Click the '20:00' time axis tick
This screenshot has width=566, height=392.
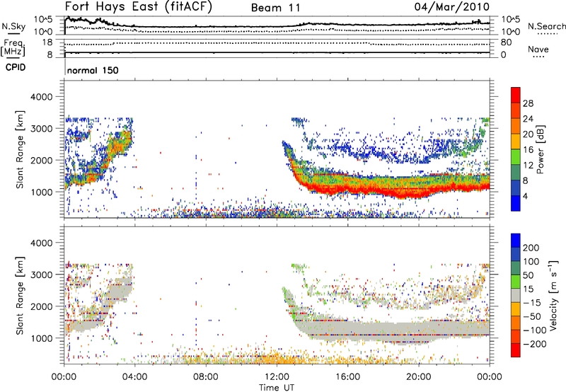[x=418, y=377]
